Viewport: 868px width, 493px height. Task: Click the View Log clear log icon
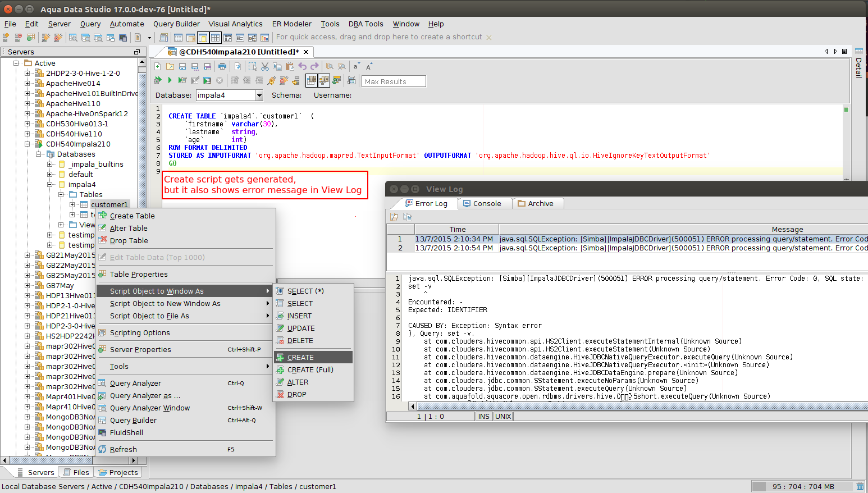[x=394, y=217]
